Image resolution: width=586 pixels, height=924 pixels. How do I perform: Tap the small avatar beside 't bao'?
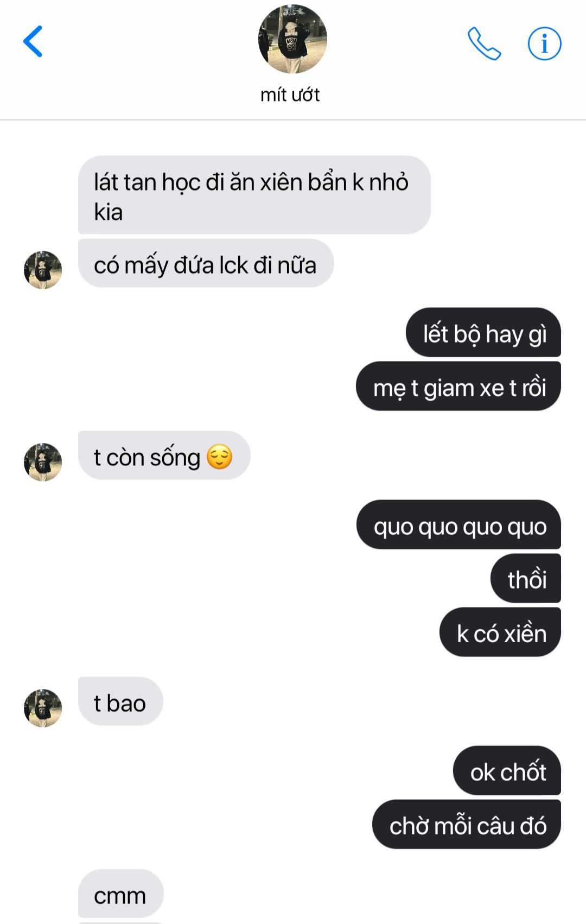coord(43,708)
